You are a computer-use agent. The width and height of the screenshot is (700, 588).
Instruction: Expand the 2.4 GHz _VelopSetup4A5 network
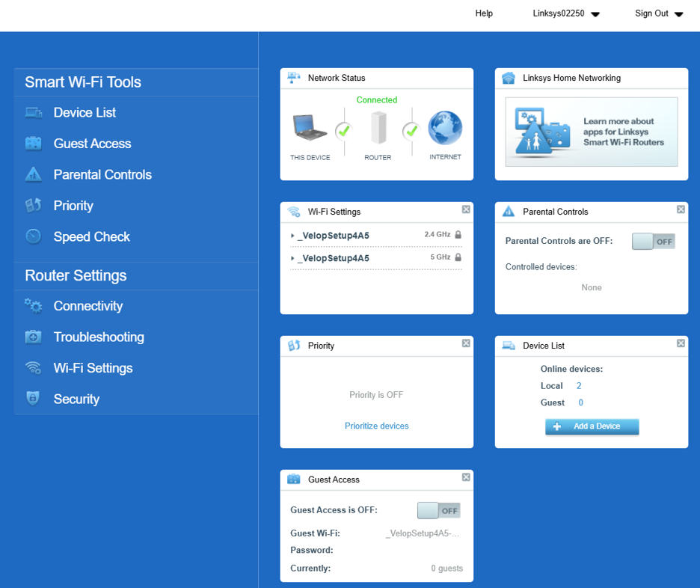point(292,236)
